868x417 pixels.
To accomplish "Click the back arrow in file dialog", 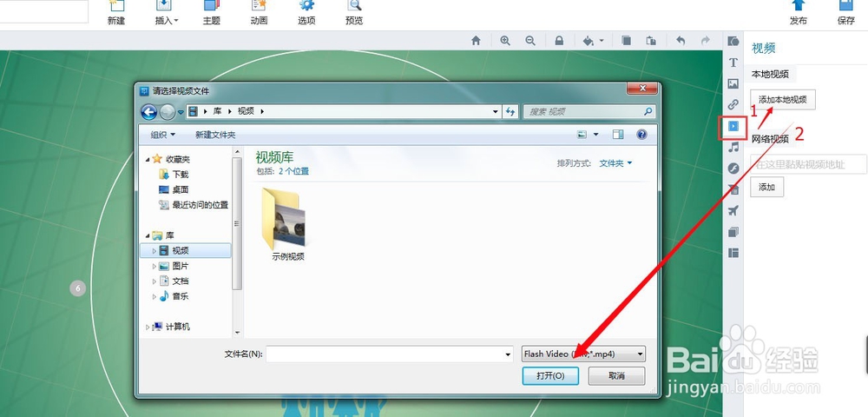I will 149,112.
